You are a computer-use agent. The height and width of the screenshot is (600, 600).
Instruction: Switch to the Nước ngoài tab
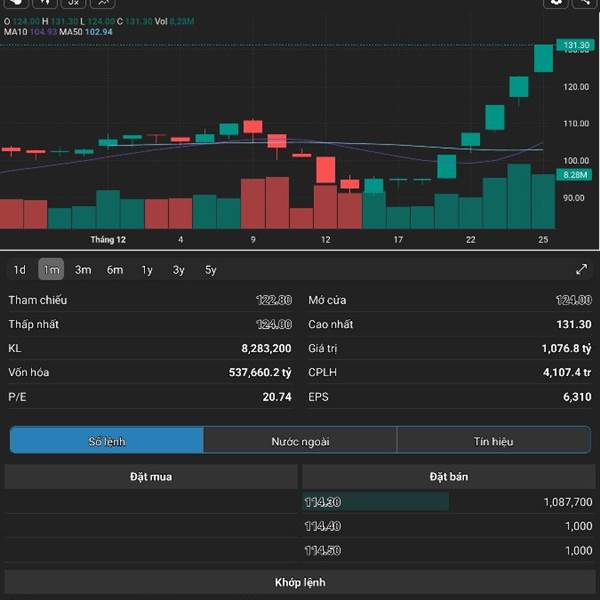300,441
